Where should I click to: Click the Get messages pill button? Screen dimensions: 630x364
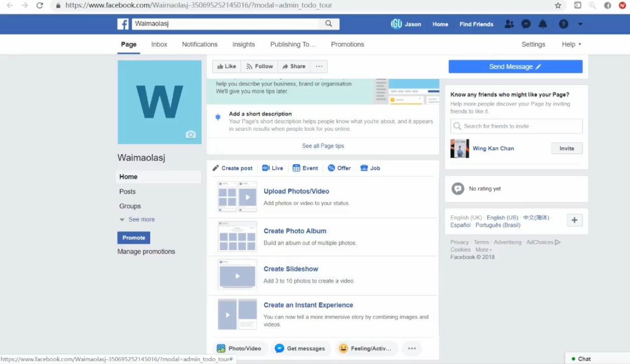[x=301, y=348]
